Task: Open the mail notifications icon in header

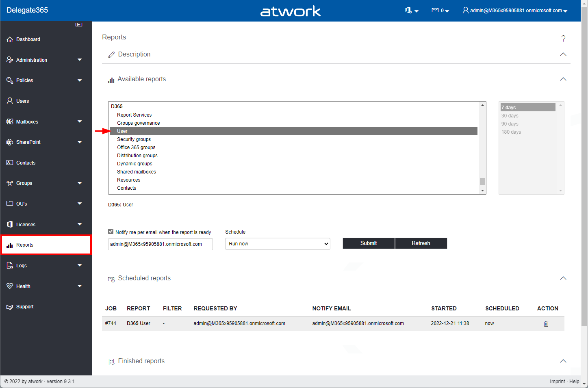Action: [440, 11]
